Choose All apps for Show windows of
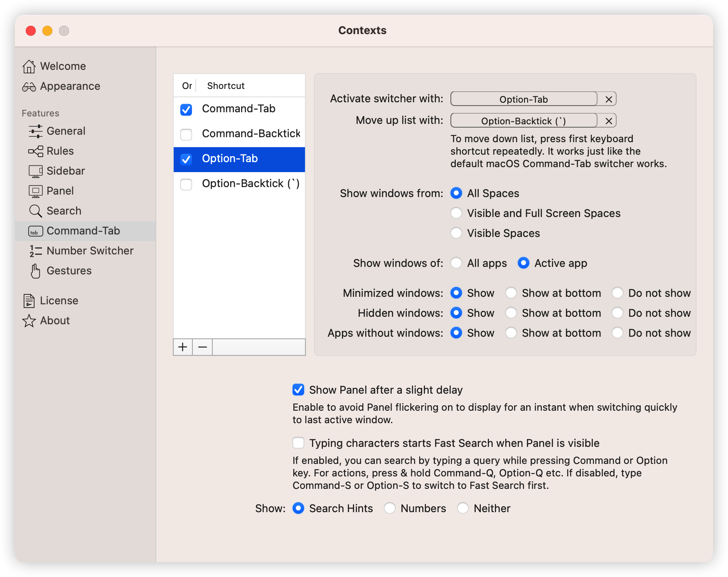This screenshot has width=728, height=577. (x=456, y=263)
